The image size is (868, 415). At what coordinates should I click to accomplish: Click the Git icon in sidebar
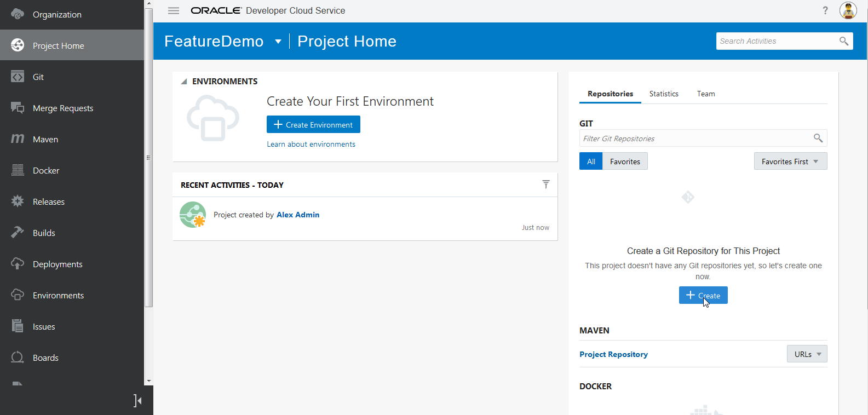18,77
